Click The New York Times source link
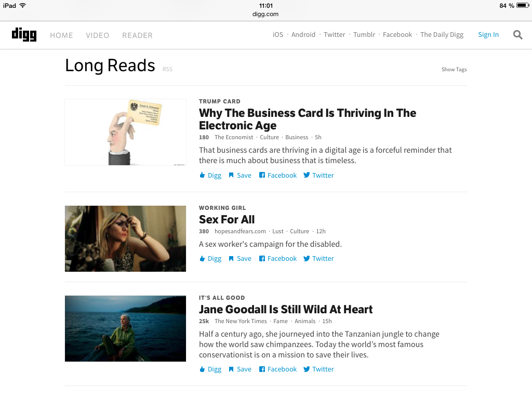Screen dimensions: 532x399 (241, 321)
